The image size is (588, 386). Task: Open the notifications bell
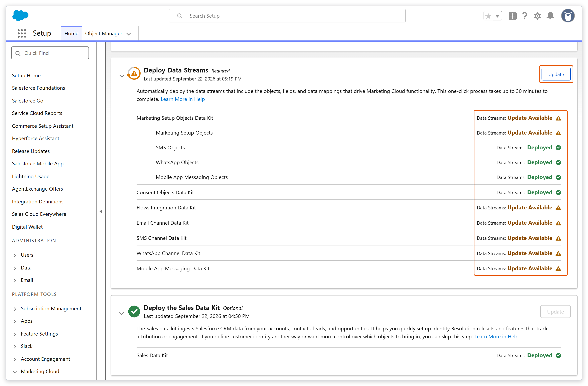click(x=550, y=16)
